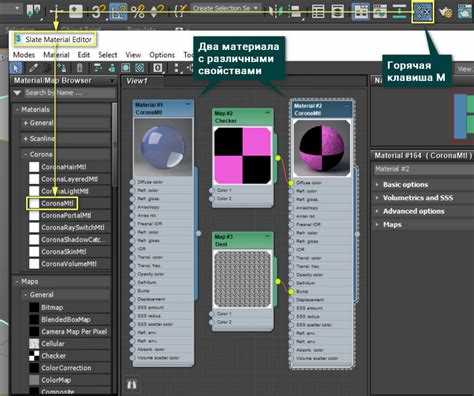Collapse Map #2 Checker node with minus
Viewport: 474px width, 396px height.
pyautogui.click(x=267, y=113)
